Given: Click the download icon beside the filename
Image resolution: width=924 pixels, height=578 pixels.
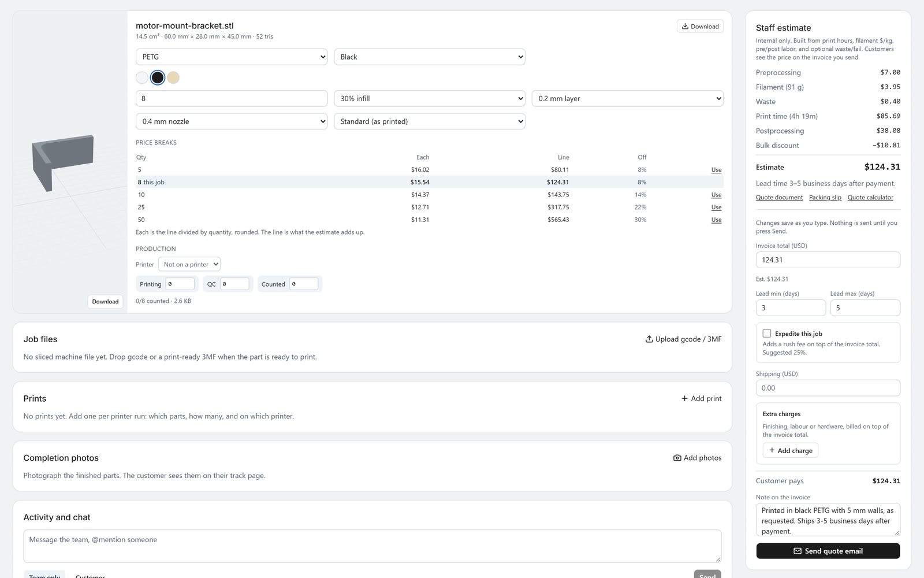Looking at the screenshot, I should [685, 26].
